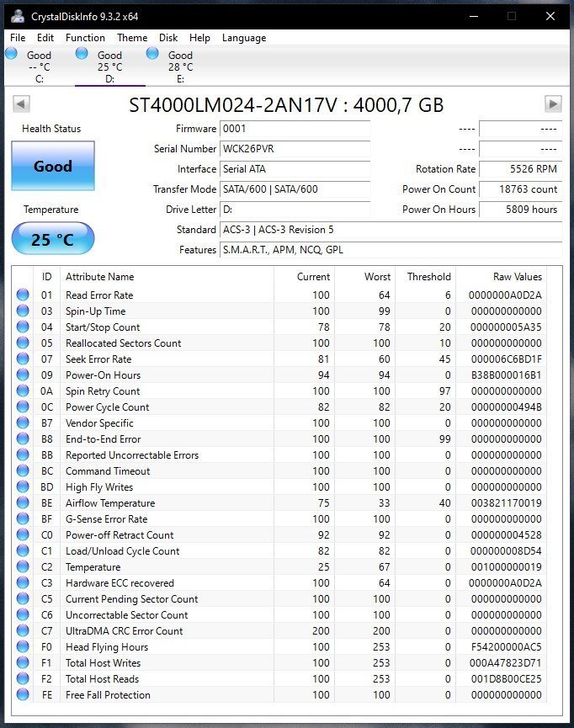Select the status orb for drive C:

(12, 54)
